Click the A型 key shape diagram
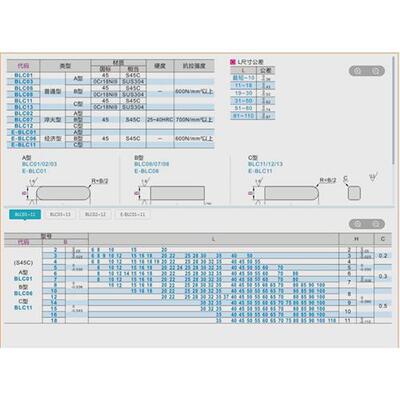 [63, 193]
